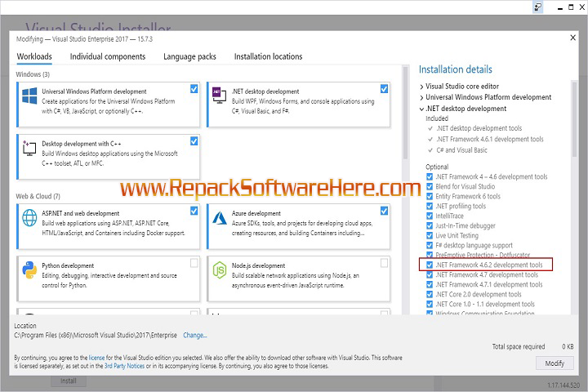Open the Installation locations tab
The height and width of the screenshot is (392, 588).
(x=268, y=56)
